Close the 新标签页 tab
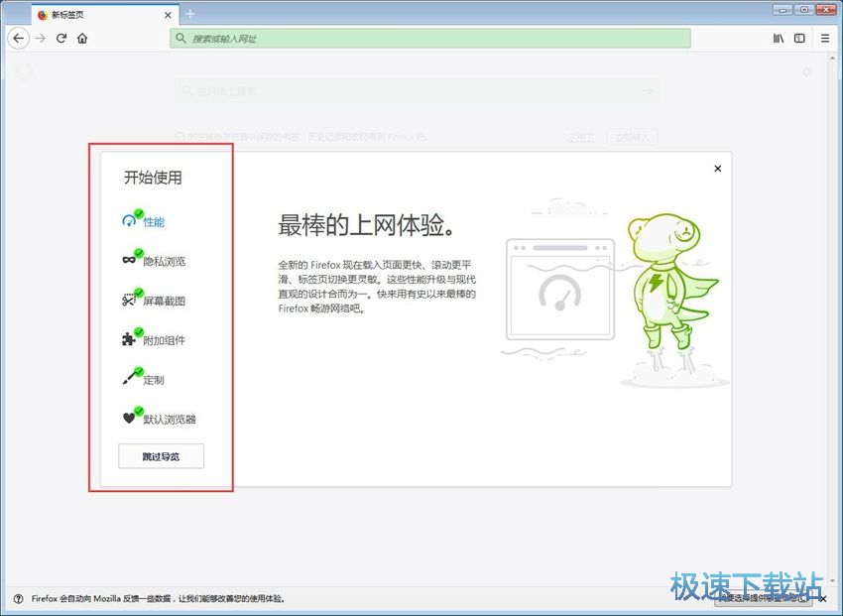 (x=168, y=15)
